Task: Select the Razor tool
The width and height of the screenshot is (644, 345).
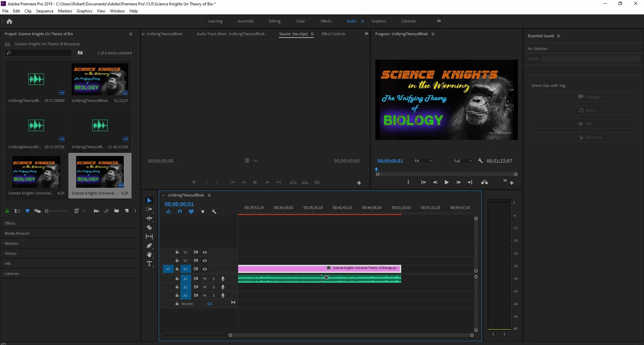Action: coord(149,227)
